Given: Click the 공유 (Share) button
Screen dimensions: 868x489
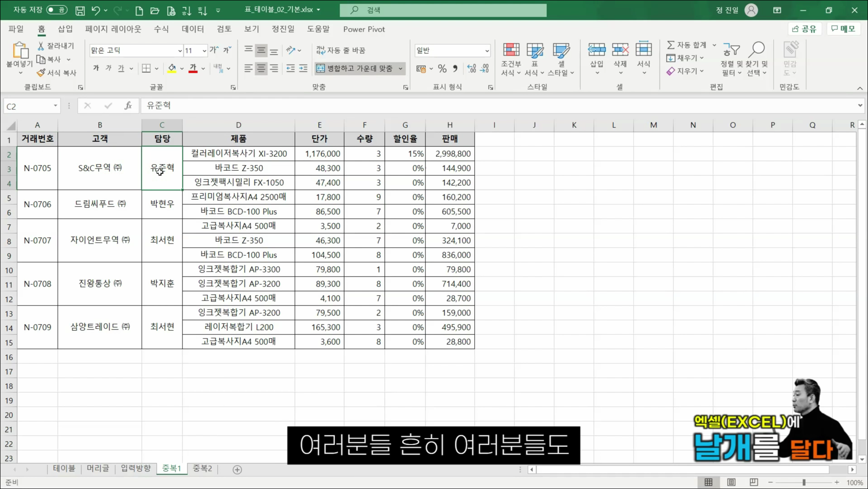Looking at the screenshot, I should [804, 29].
